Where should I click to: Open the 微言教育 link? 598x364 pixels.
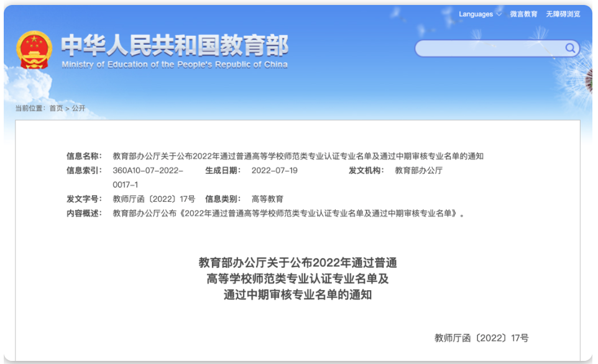click(x=523, y=14)
